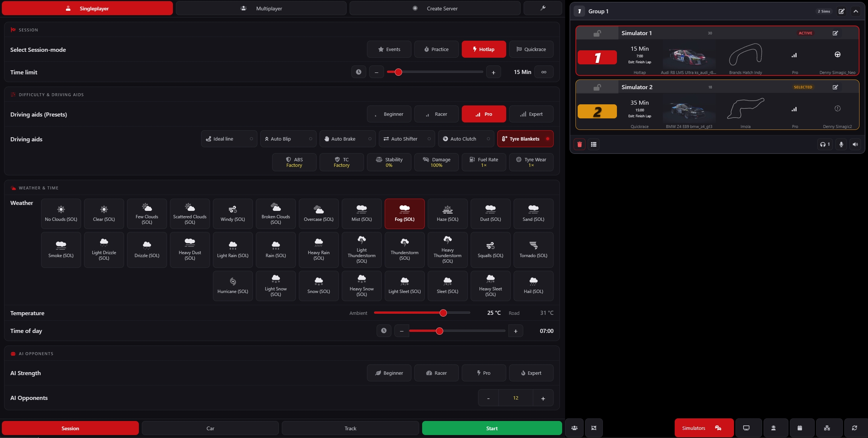
Task: Click the clock icon beside Time of day
Action: coord(384,331)
